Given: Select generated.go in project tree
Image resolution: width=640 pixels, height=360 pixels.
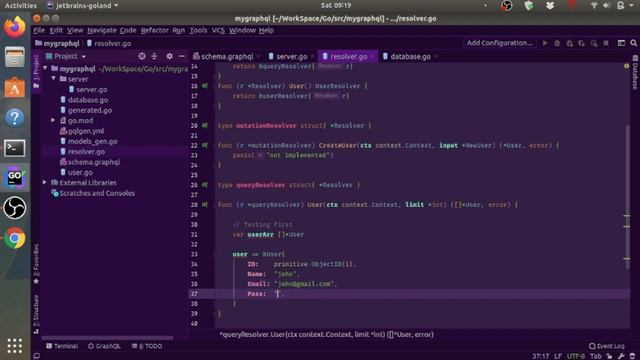Looking at the screenshot, I should [90, 110].
